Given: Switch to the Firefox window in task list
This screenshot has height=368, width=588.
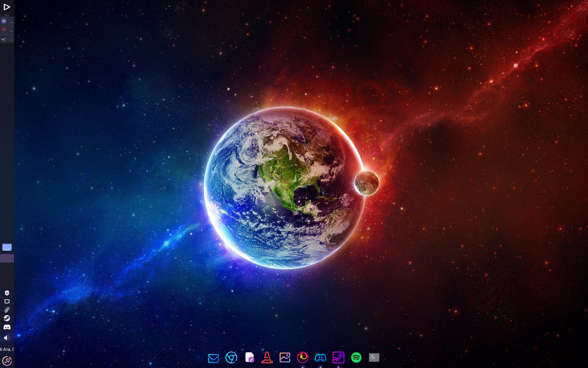Looking at the screenshot, I should [7, 30].
